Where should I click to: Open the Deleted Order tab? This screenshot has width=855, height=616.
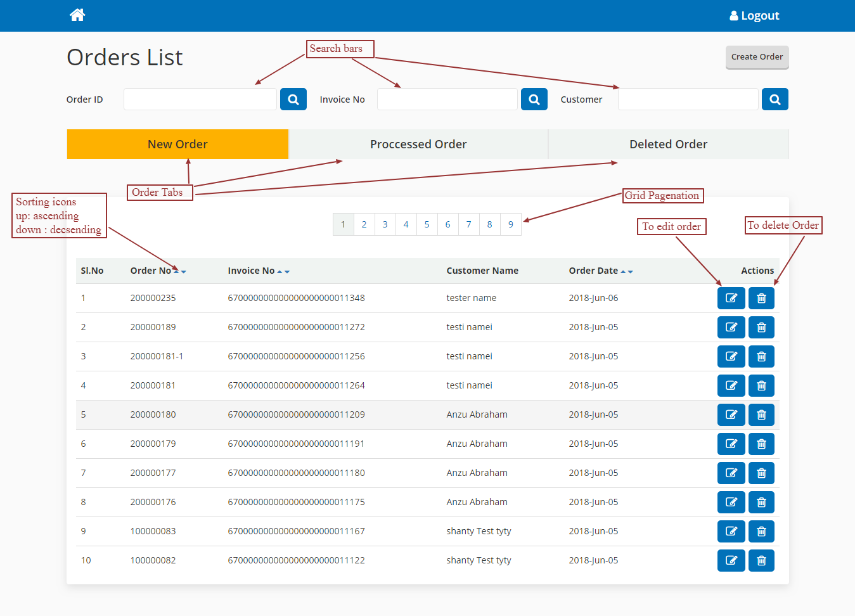pos(668,144)
